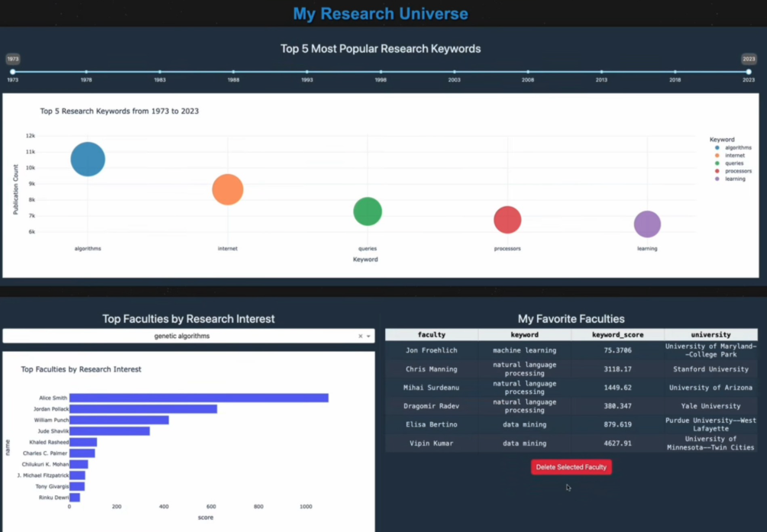The image size is (767, 532).
Task: Click the Stanford University cell
Action: tap(710, 369)
